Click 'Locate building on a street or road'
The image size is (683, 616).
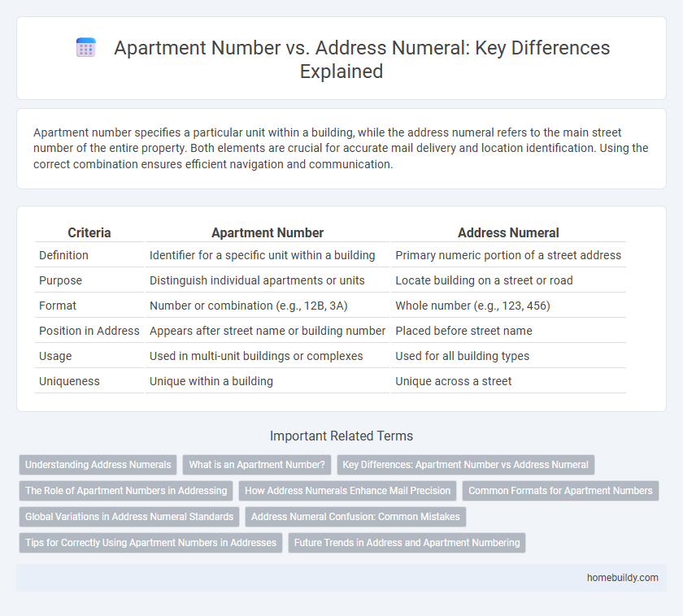484,280
